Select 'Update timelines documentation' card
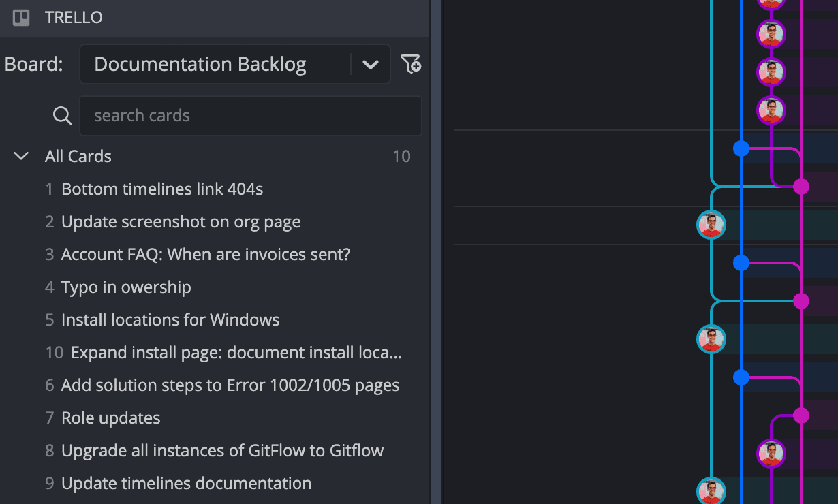This screenshot has width=838, height=504. click(186, 484)
